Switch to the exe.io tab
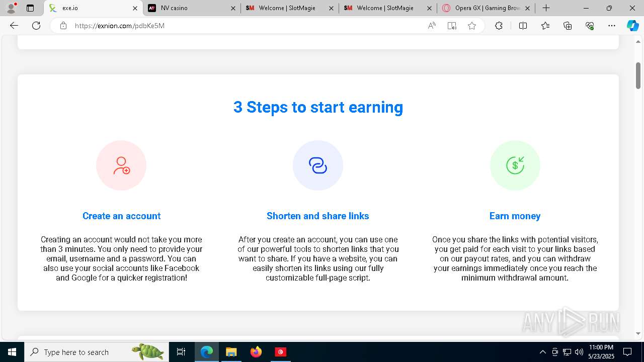 [x=93, y=8]
